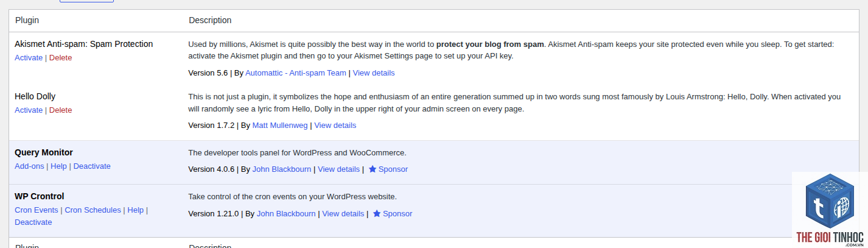
Task: Click the WP Crontrol description text
Action: [293, 197]
